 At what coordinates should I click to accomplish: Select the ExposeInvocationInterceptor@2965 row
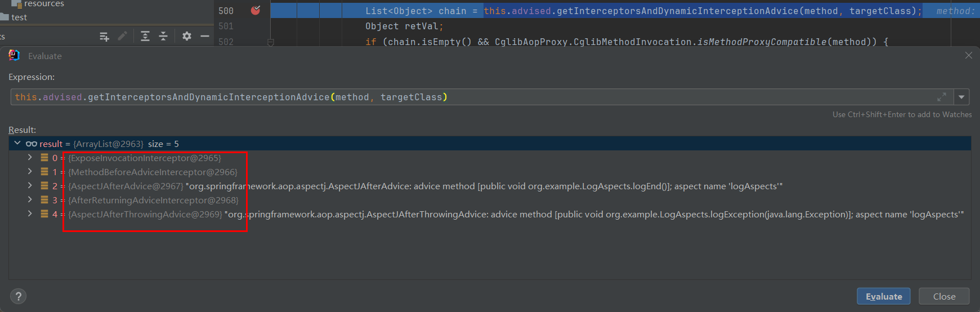pos(490,158)
